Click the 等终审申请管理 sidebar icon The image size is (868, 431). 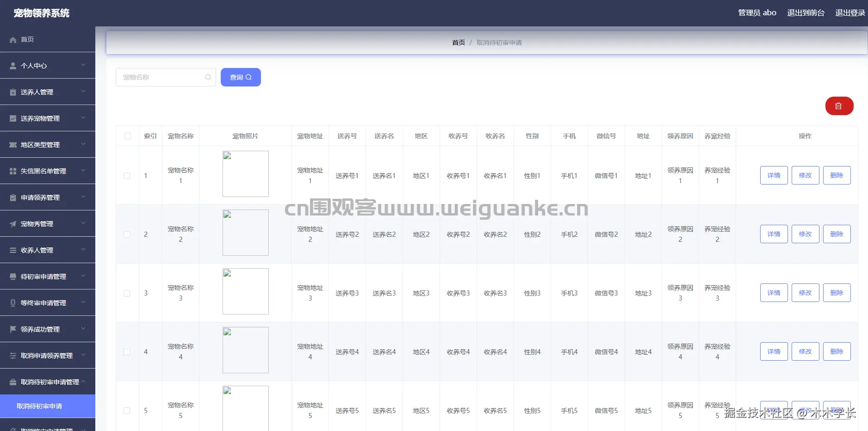point(13,303)
